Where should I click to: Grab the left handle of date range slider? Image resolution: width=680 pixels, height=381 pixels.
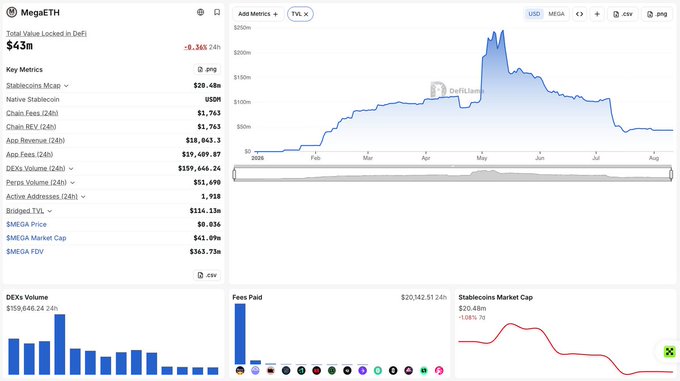click(235, 174)
